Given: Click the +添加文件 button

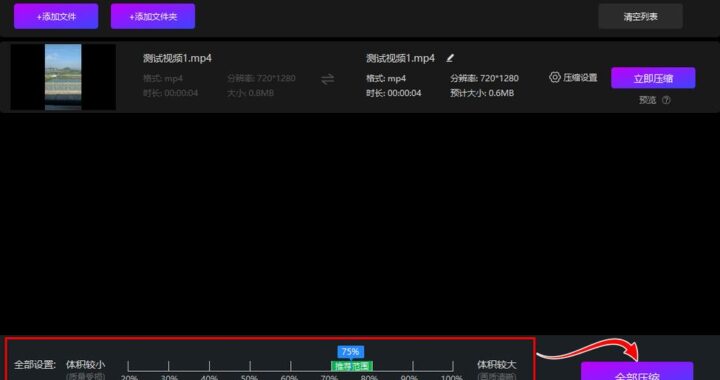Looking at the screenshot, I should [x=56, y=17].
